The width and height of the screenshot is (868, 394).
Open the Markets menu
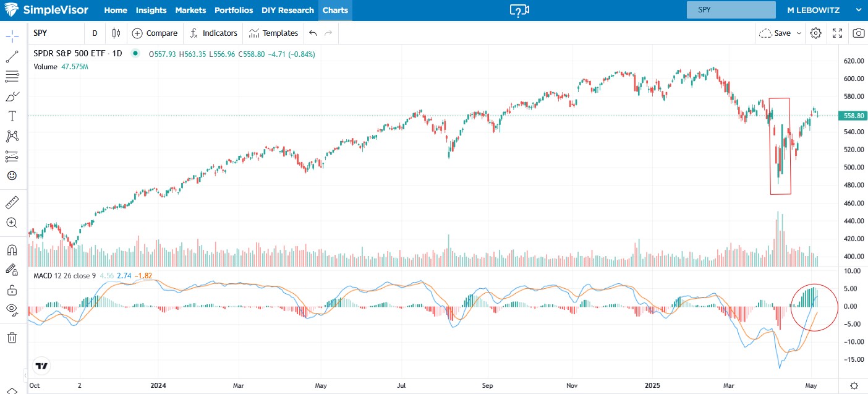pyautogui.click(x=190, y=10)
